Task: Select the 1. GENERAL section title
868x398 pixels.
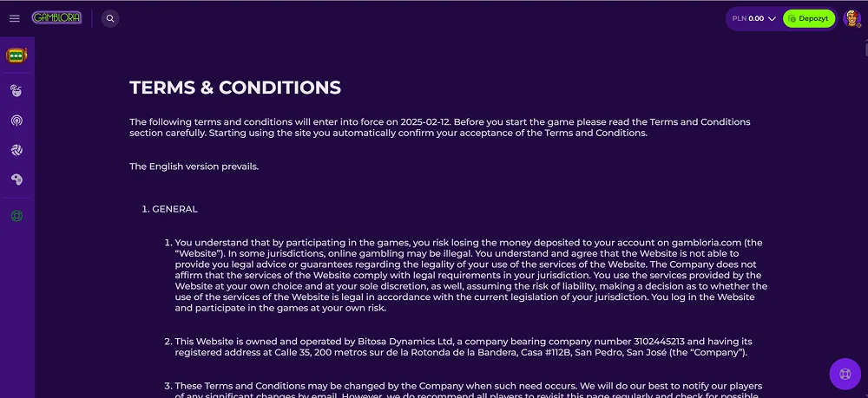Action: coord(169,209)
